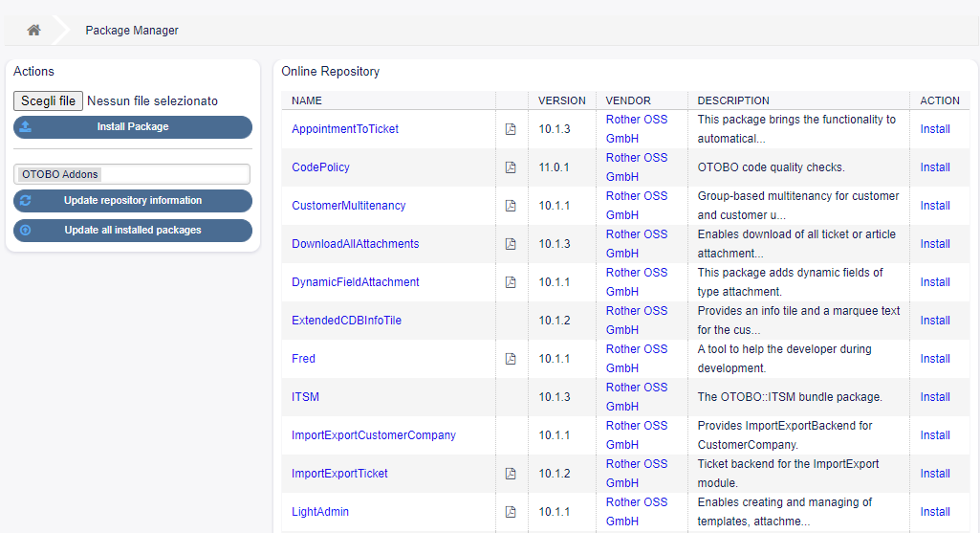
Task: Click Rother OSS GmbH vendor for ITSM
Action: (636, 396)
